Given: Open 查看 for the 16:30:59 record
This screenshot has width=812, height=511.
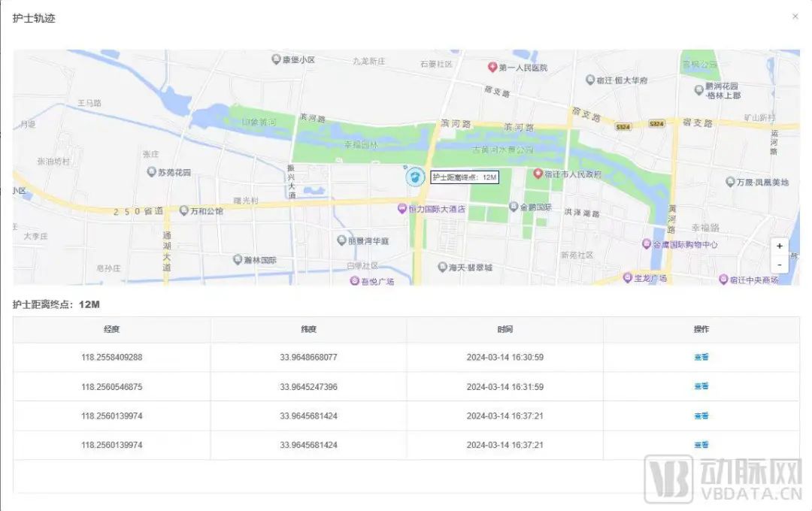Looking at the screenshot, I should (700, 357).
